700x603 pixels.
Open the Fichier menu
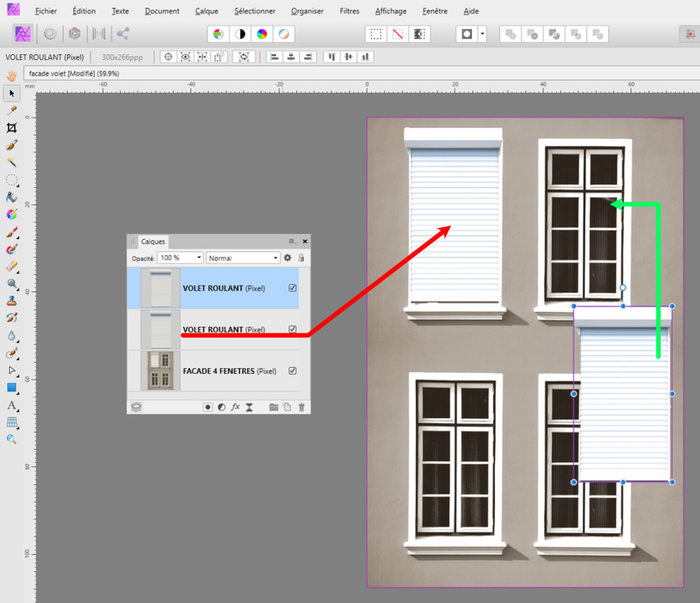[46, 11]
